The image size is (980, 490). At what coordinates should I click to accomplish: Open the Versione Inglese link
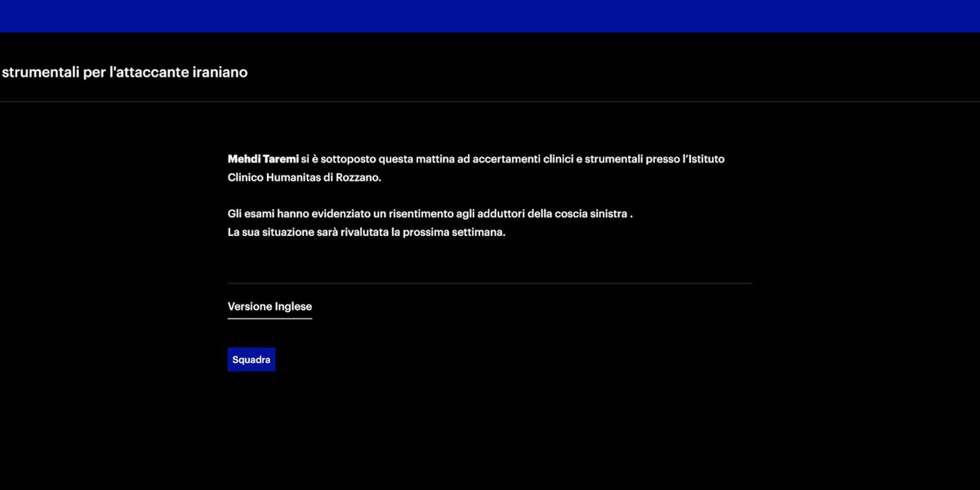coord(269,307)
